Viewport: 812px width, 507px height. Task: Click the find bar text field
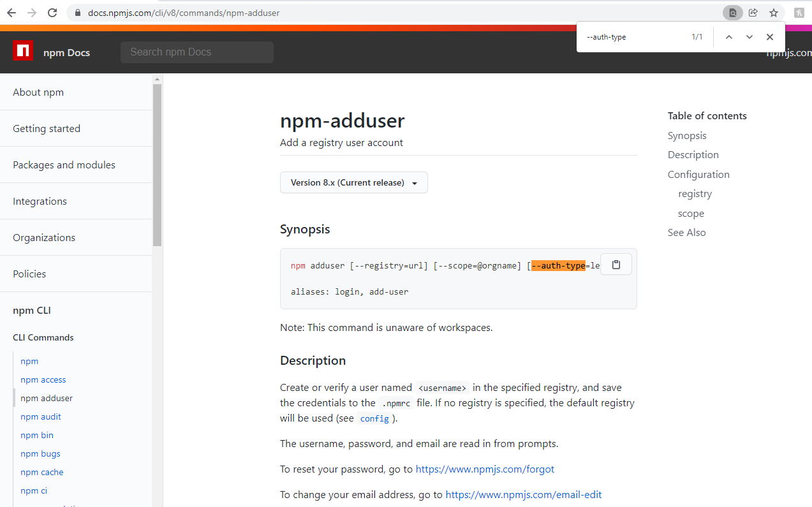point(633,37)
